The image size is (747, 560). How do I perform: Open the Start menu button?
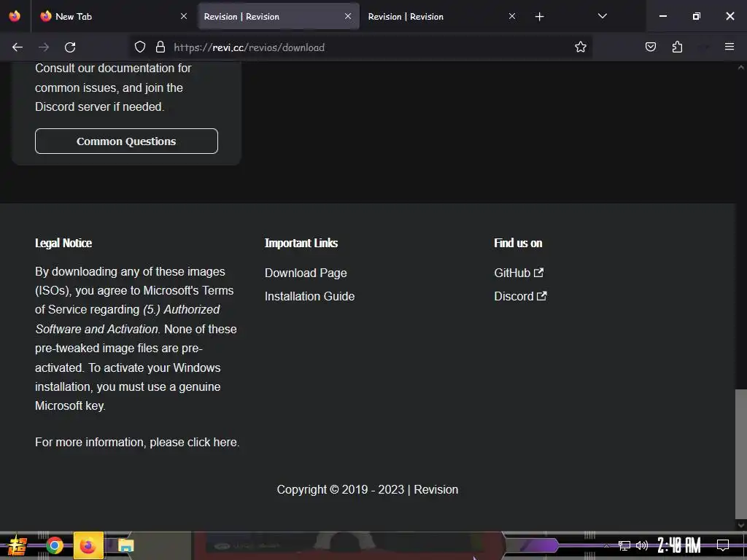tap(18, 545)
